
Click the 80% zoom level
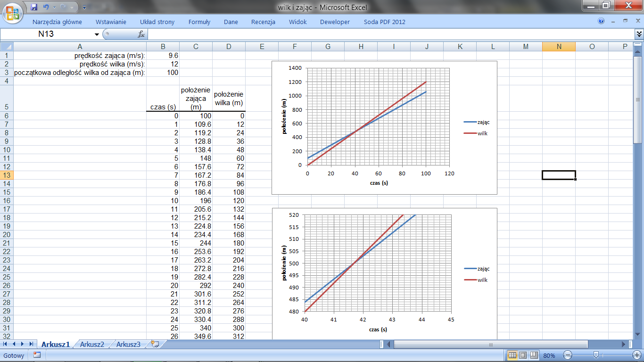click(549, 355)
